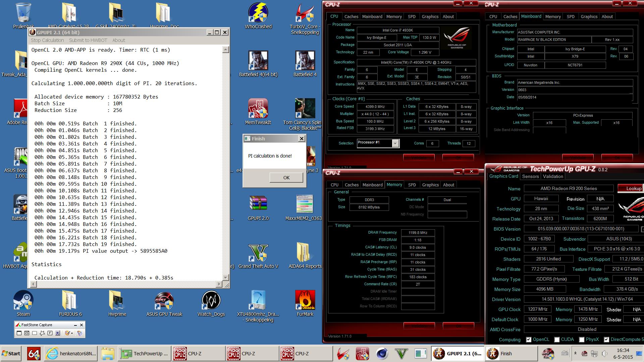
Task: Click the Finish taskbar button
Action: click(511, 354)
